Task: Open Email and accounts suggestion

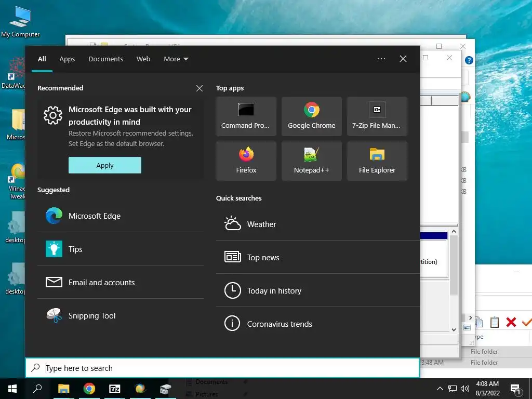Action: (x=121, y=282)
